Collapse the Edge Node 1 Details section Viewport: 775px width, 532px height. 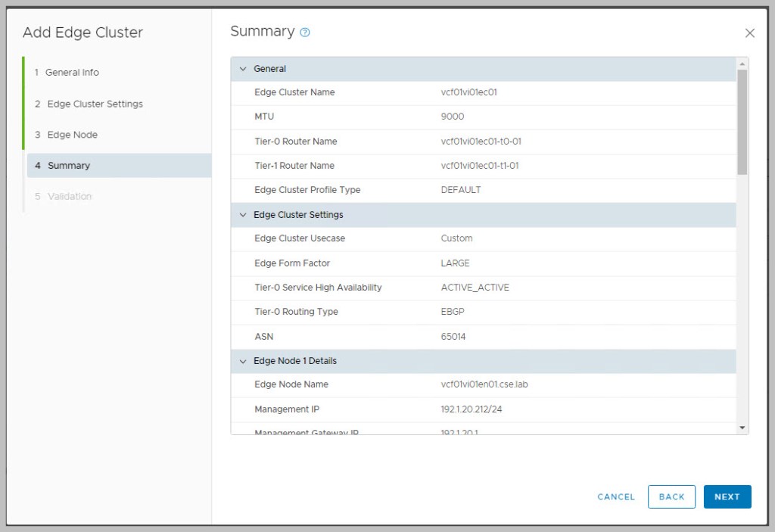point(243,361)
